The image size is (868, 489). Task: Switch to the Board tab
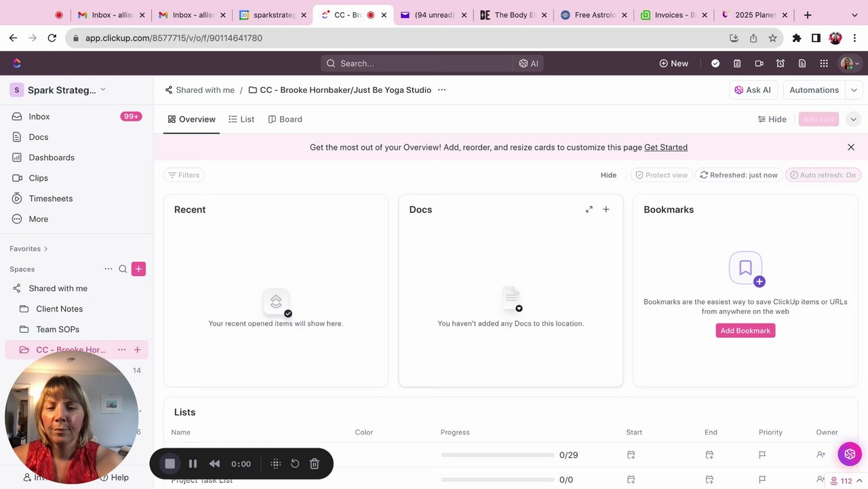point(285,119)
